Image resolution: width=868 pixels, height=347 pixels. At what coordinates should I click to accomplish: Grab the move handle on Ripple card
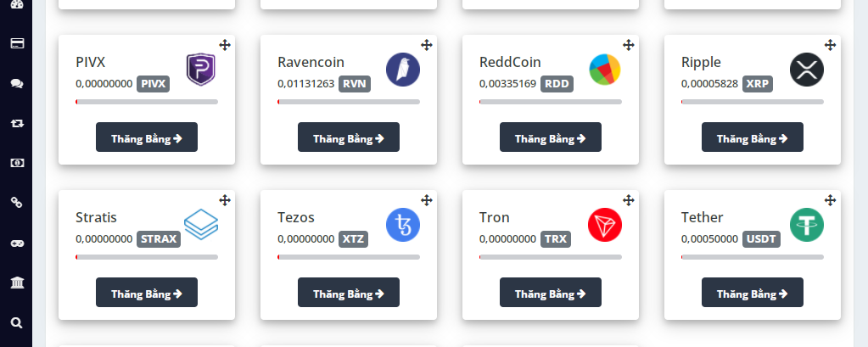[831, 44]
